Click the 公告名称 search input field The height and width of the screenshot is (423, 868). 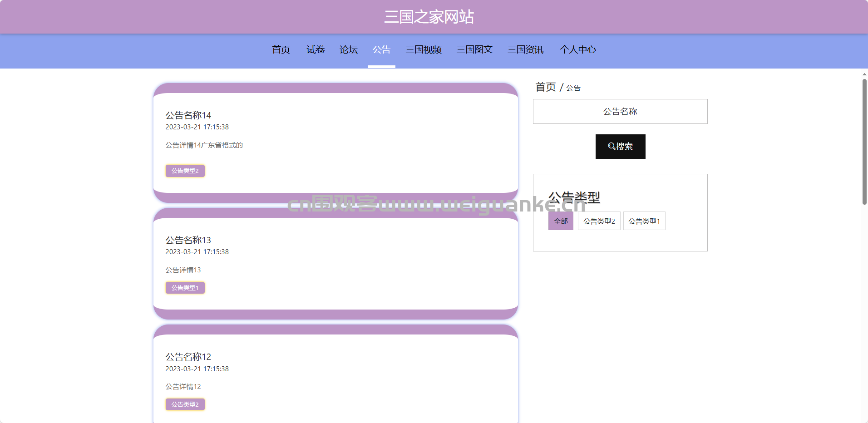point(620,112)
